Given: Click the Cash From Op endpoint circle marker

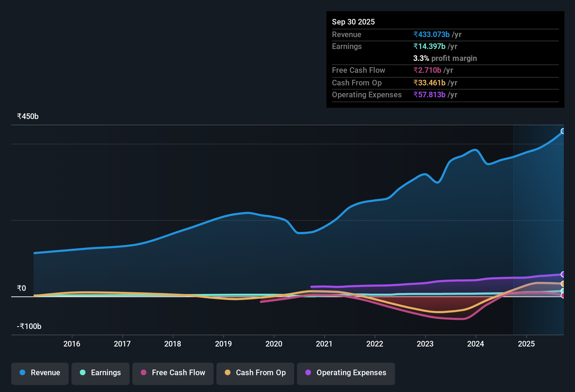Looking at the screenshot, I should coord(563,283).
